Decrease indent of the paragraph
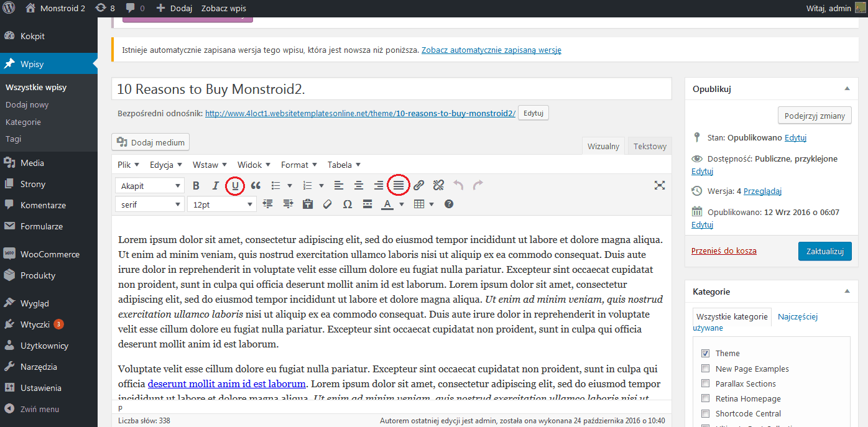Screen dimensions: 868x427 pyautogui.click(x=268, y=204)
